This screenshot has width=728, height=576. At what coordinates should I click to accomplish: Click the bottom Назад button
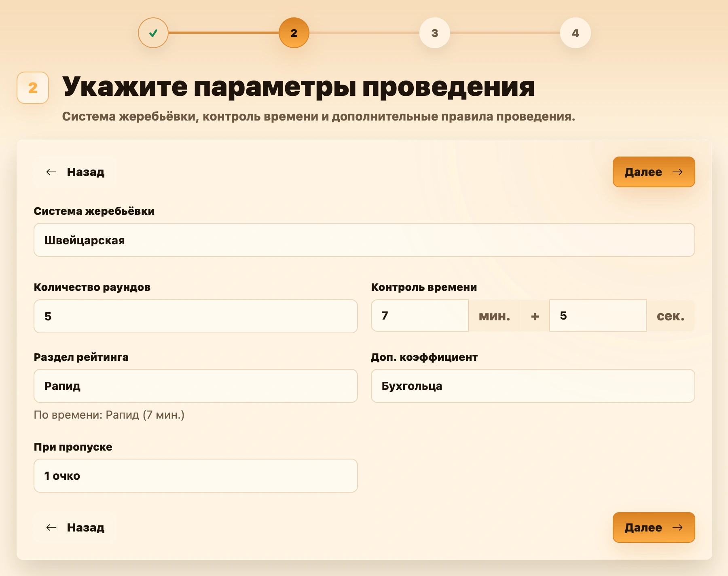click(x=75, y=527)
